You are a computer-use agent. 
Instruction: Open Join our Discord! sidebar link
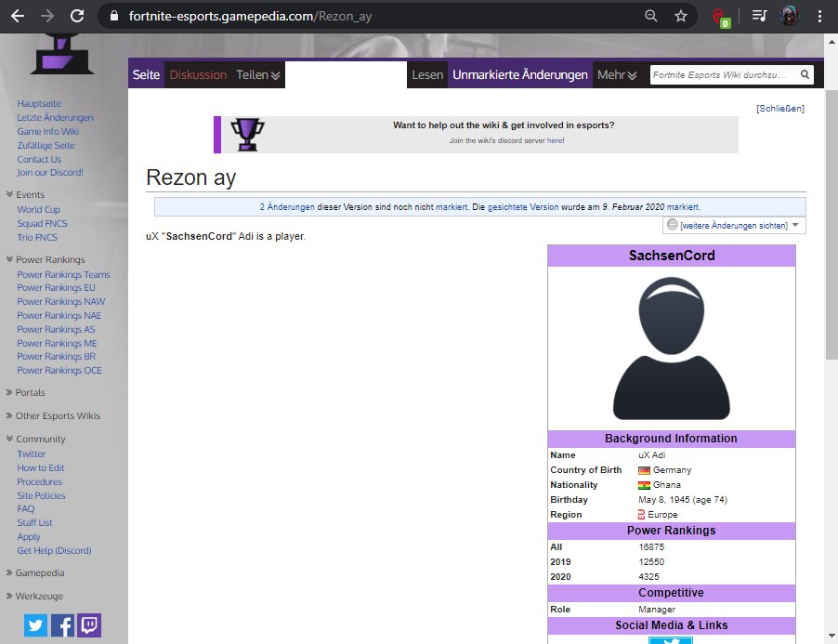coord(50,172)
